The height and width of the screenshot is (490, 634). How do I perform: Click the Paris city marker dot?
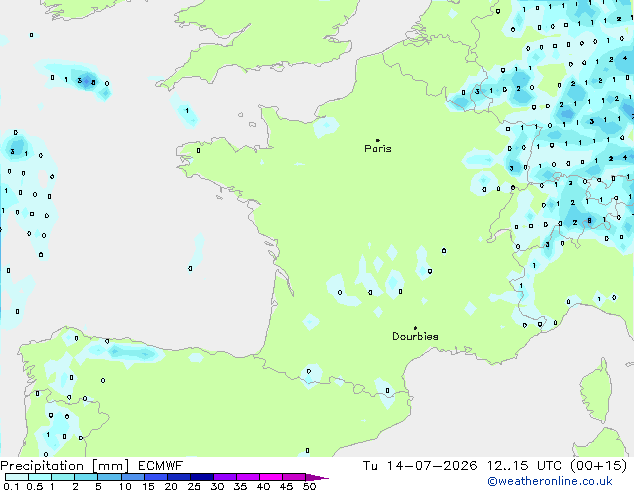tap(378, 140)
